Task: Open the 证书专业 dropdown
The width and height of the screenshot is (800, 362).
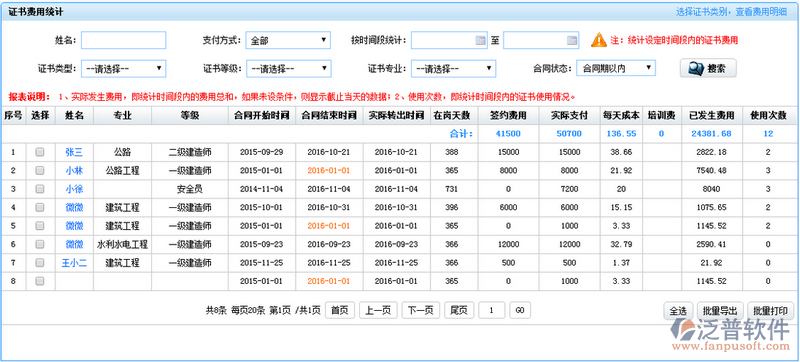Action: 453,68
